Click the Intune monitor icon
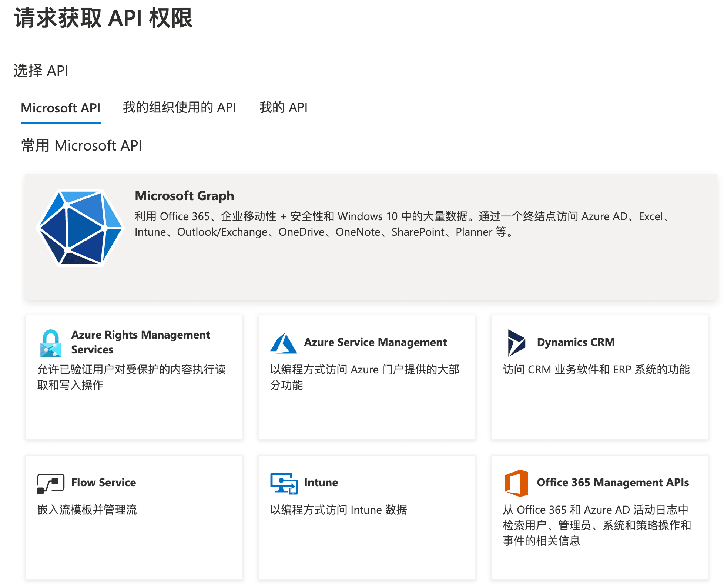Viewport: 724px width, 588px height. (x=284, y=483)
